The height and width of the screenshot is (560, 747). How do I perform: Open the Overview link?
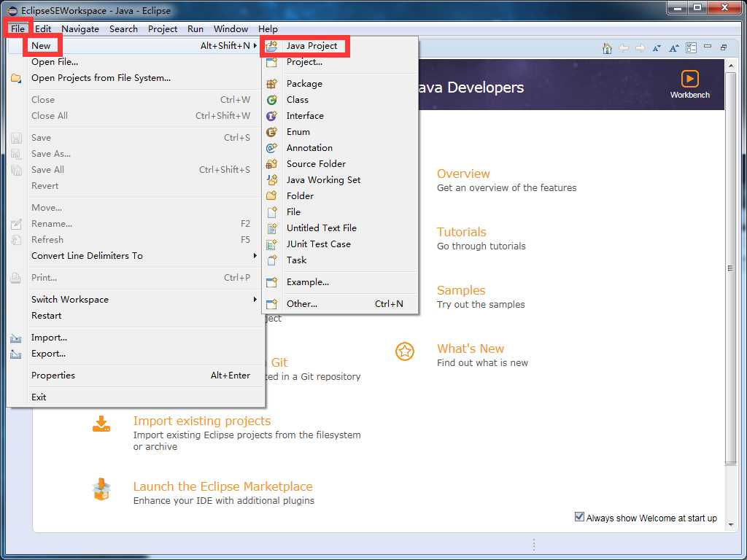click(x=463, y=174)
